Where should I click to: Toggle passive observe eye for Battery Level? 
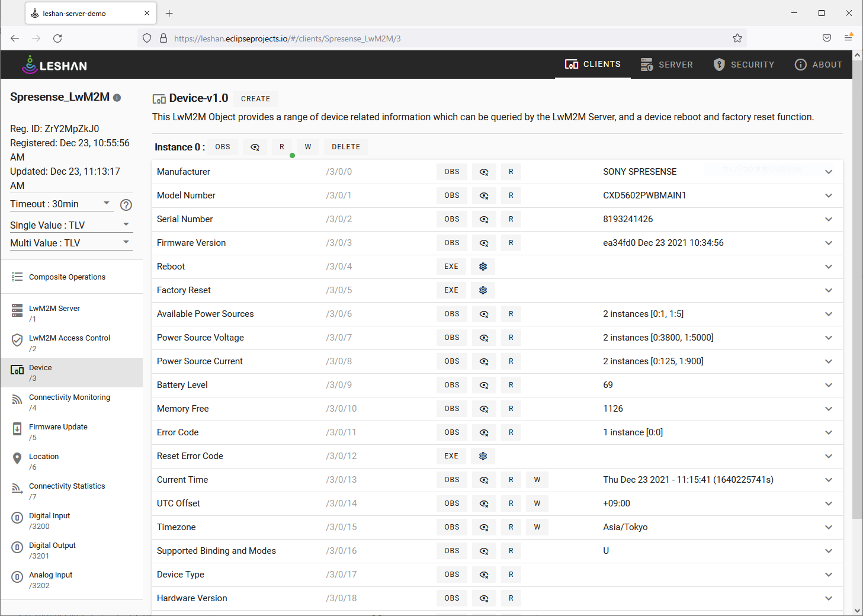(x=484, y=385)
